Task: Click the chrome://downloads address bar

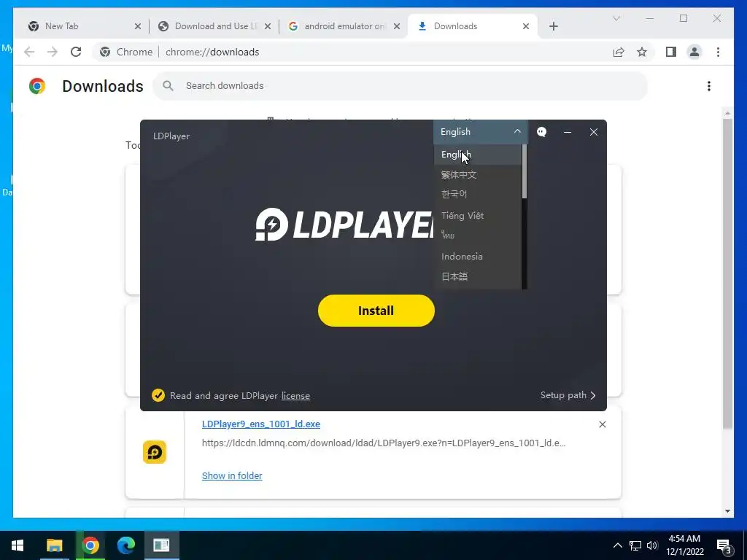Action: click(x=371, y=52)
